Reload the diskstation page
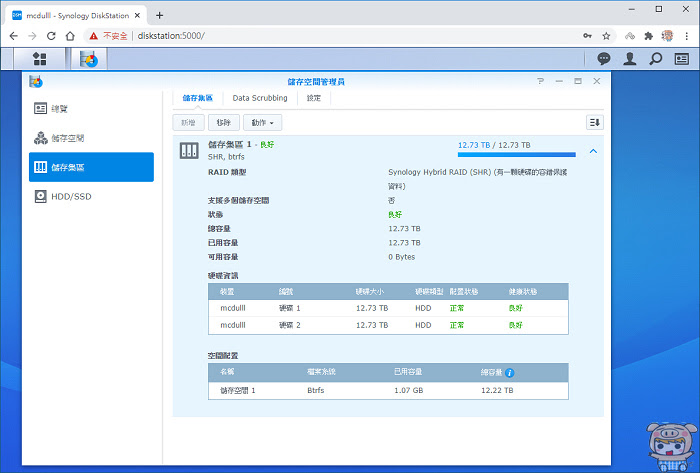700x473 pixels. point(51,36)
